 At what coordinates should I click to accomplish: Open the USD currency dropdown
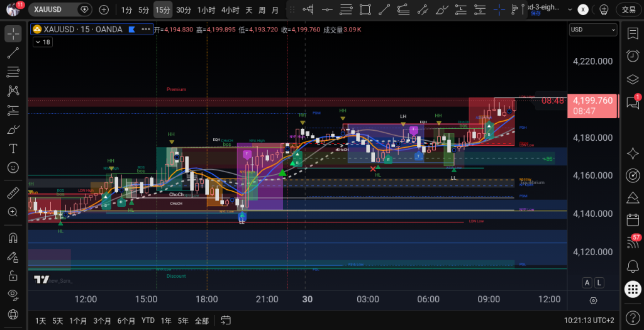click(592, 30)
